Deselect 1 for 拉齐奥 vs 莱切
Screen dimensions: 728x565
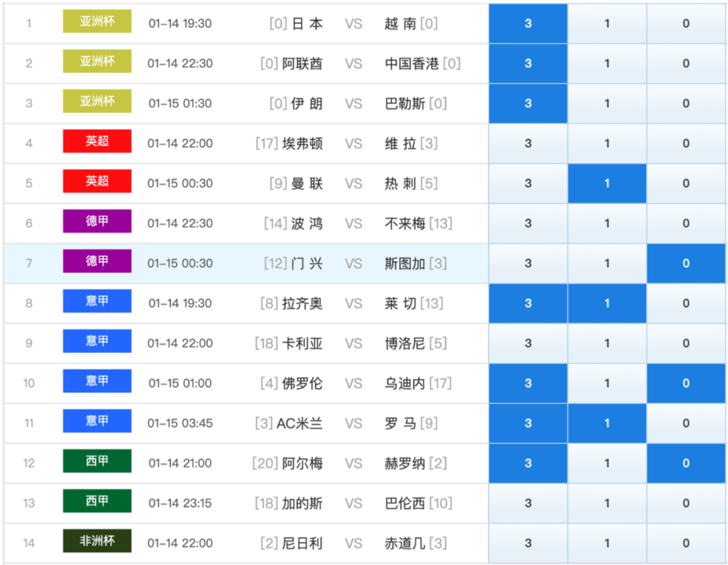[x=607, y=303]
